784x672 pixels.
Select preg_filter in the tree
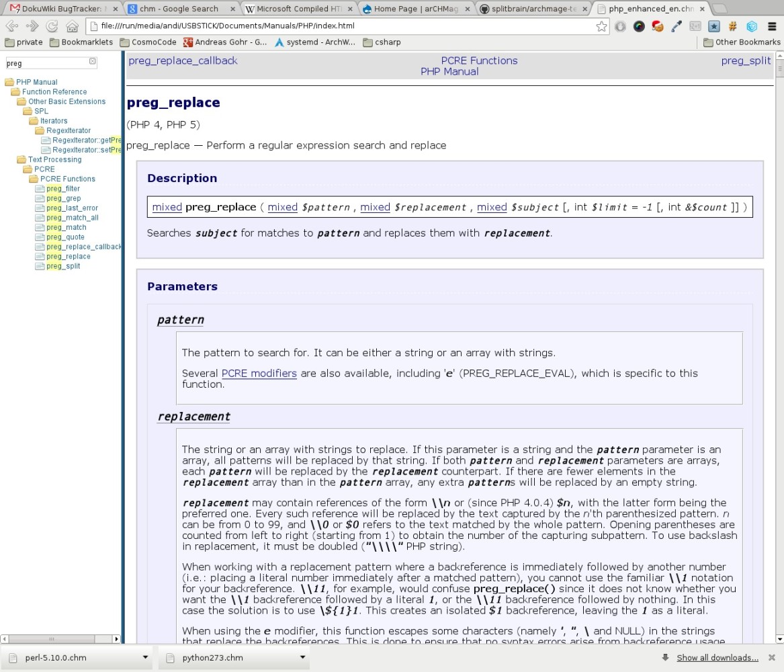(63, 189)
